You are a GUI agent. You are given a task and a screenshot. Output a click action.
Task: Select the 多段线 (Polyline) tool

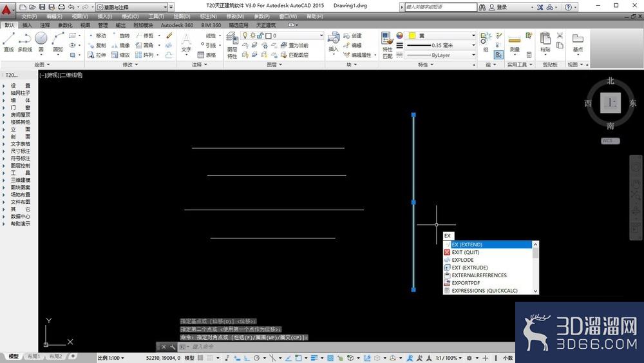24,43
